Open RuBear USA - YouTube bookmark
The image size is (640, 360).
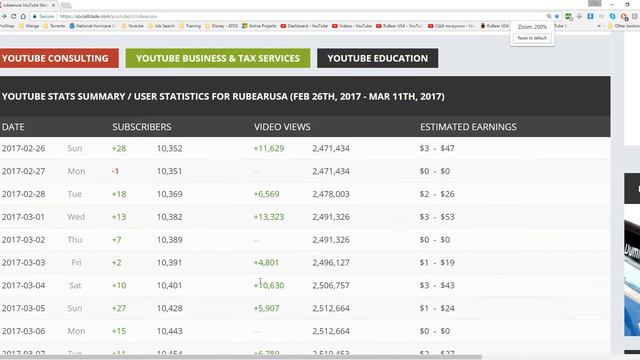click(400, 26)
